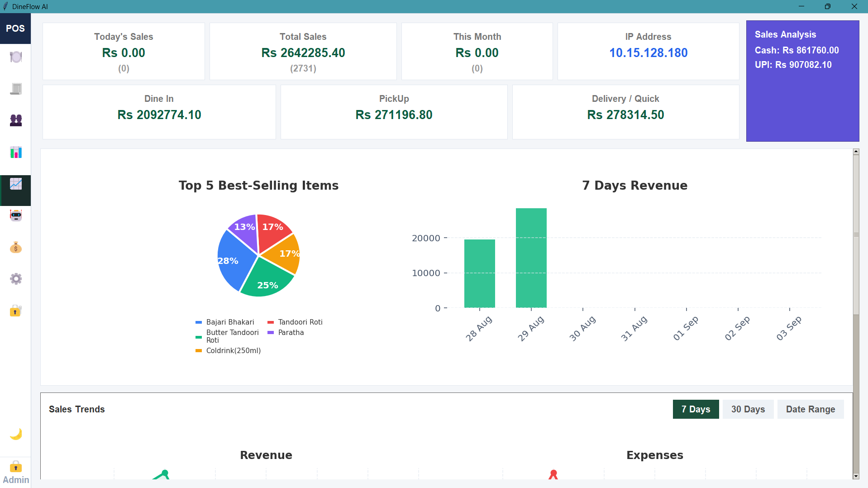Image resolution: width=868 pixels, height=488 pixels.
Task: Click the 25% green pie slice
Action: pyautogui.click(x=267, y=281)
